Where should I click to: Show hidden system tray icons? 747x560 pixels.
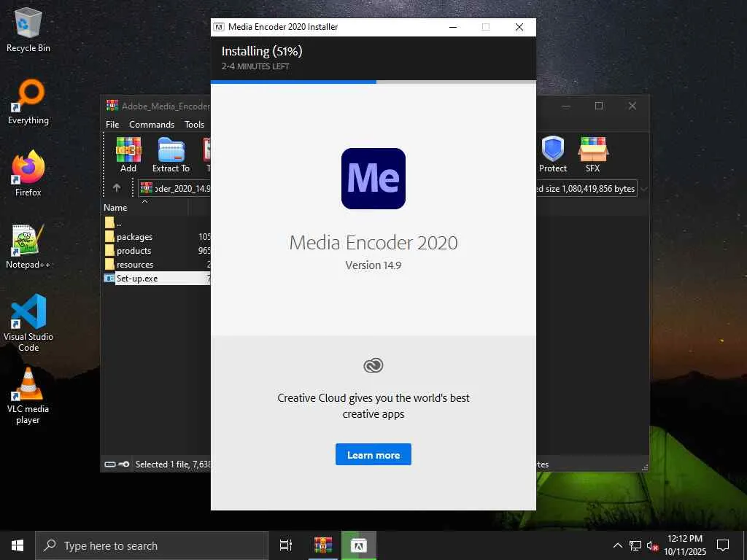click(617, 545)
